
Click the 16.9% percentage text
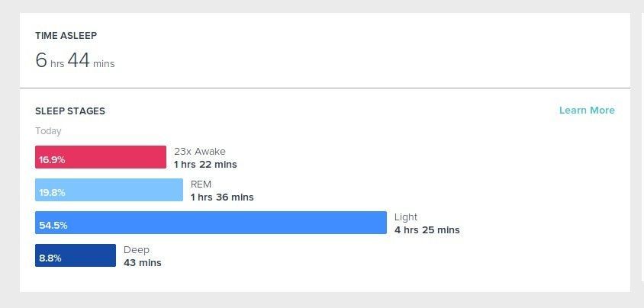coord(52,160)
